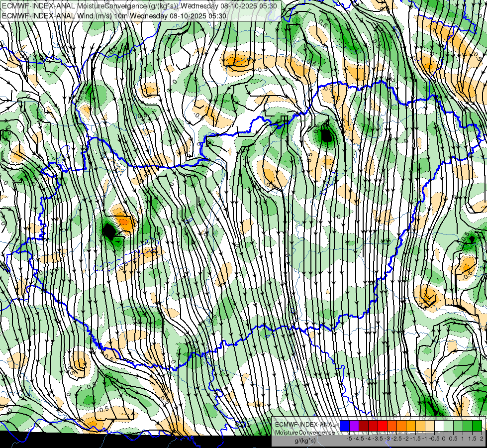This screenshot has height=448, width=487.
Task: Click the -2.5 legend tick value
Action: 397,439
